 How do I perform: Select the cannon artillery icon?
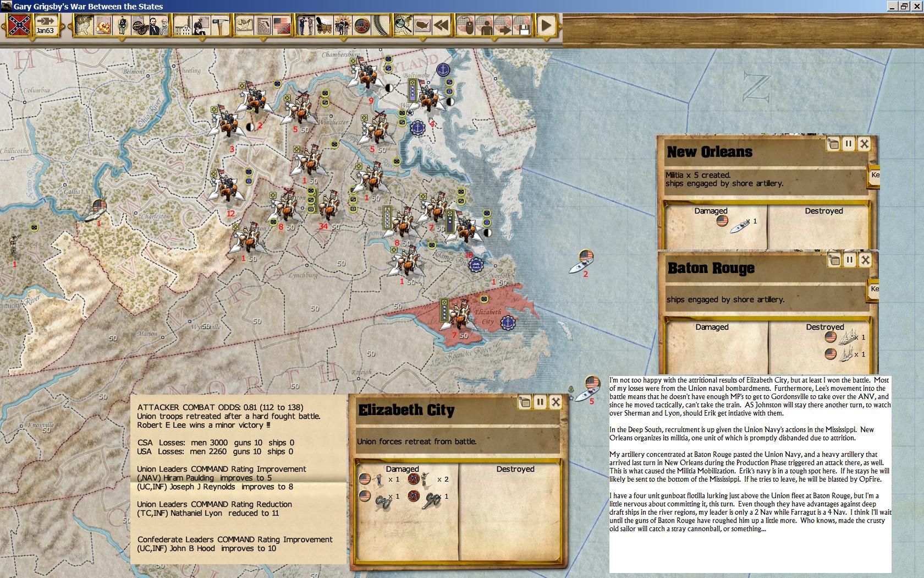point(141,25)
